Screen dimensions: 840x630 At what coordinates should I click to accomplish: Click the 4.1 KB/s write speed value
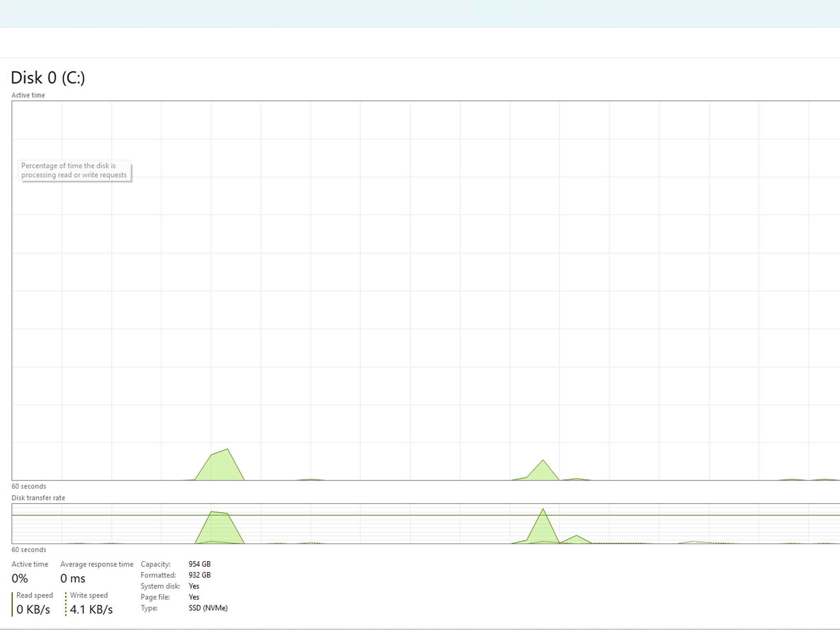pyautogui.click(x=91, y=609)
